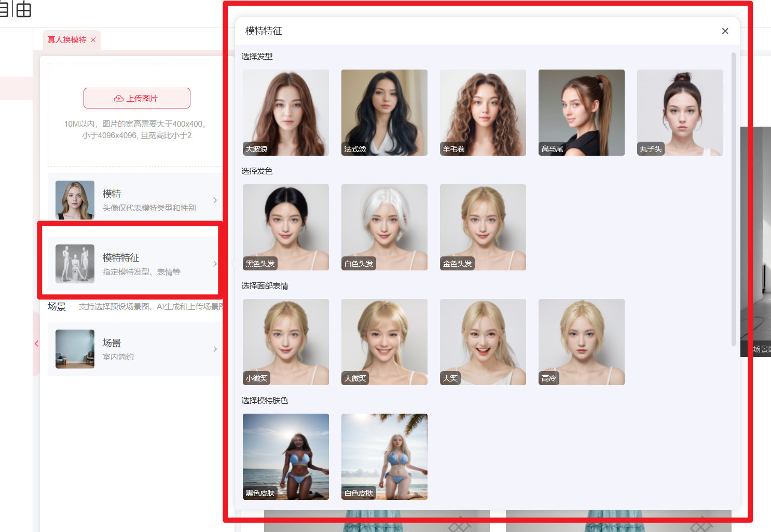Choose 黑色头发 hair color
Screen dimensions: 771x532
point(286,227)
